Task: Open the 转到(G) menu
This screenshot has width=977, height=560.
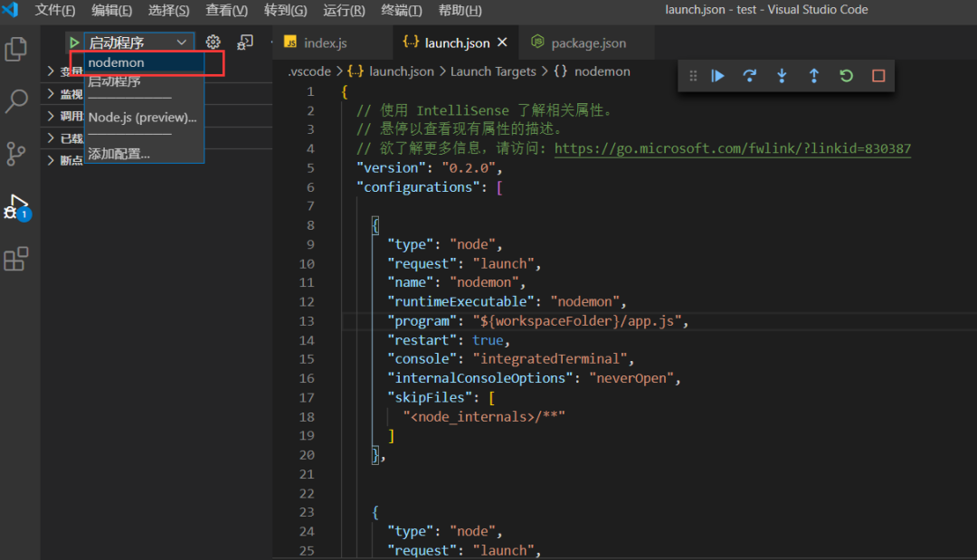Action: 285,10
